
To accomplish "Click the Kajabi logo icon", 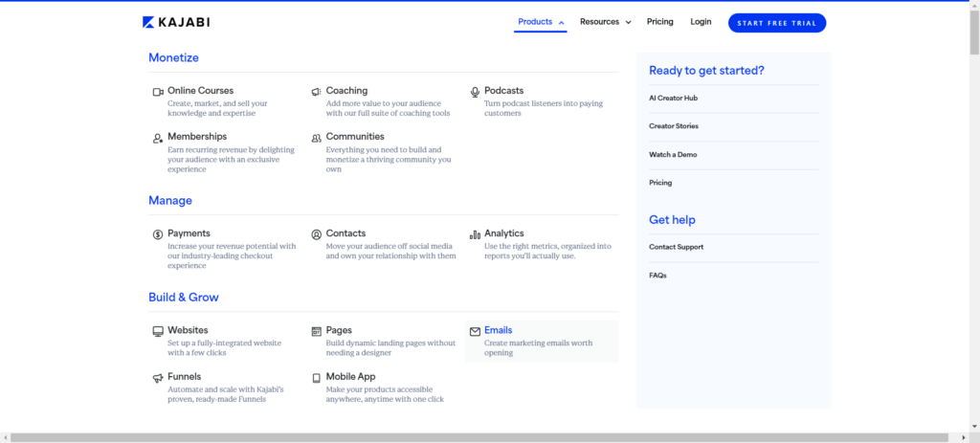I will 148,23.
